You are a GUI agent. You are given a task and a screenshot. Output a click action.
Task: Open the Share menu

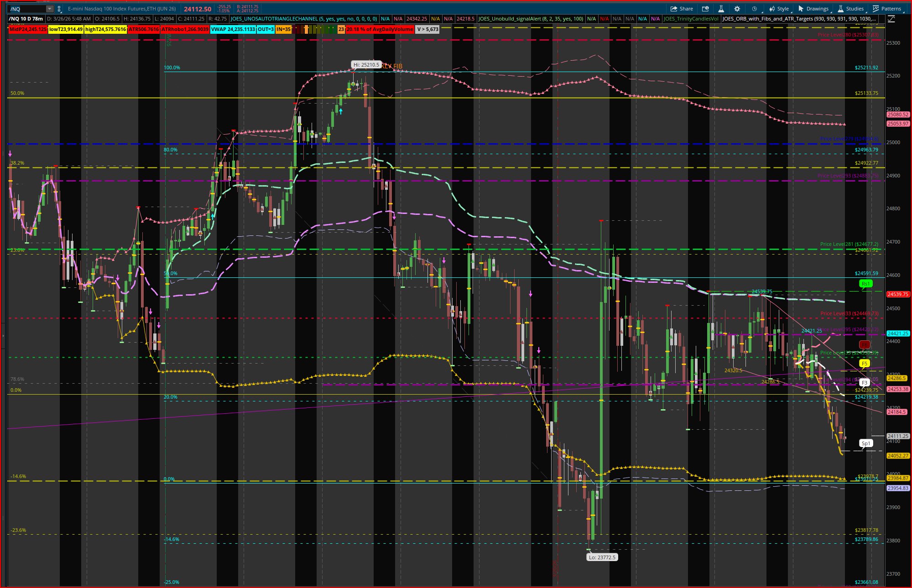coord(682,9)
